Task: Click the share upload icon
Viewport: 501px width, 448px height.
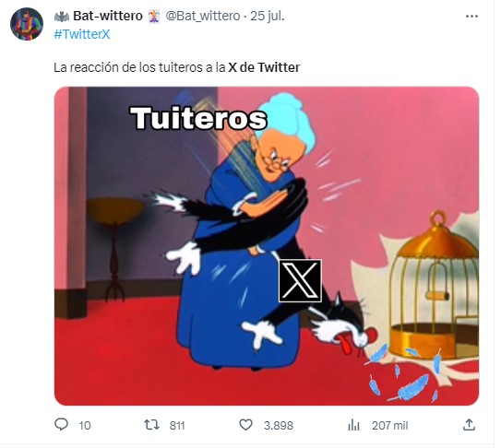Action: 469,425
